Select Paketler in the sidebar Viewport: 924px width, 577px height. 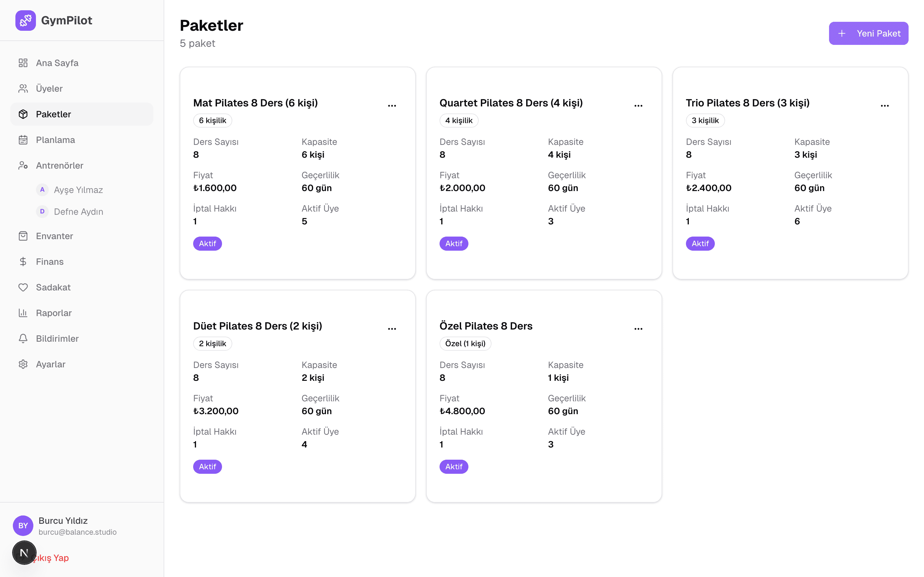click(82, 114)
